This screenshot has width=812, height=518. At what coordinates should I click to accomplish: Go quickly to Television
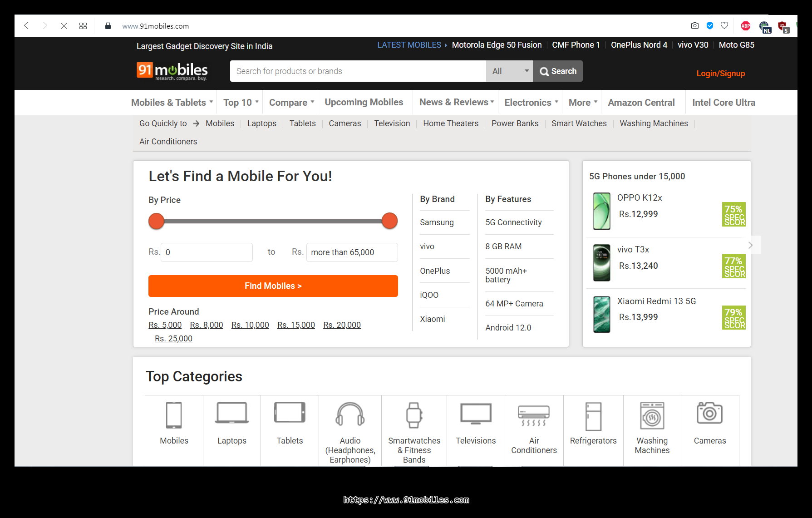click(x=392, y=123)
